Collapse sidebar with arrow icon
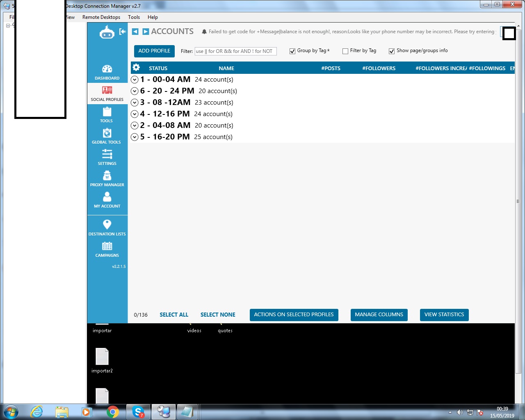The width and height of the screenshot is (525, 420). (x=122, y=32)
